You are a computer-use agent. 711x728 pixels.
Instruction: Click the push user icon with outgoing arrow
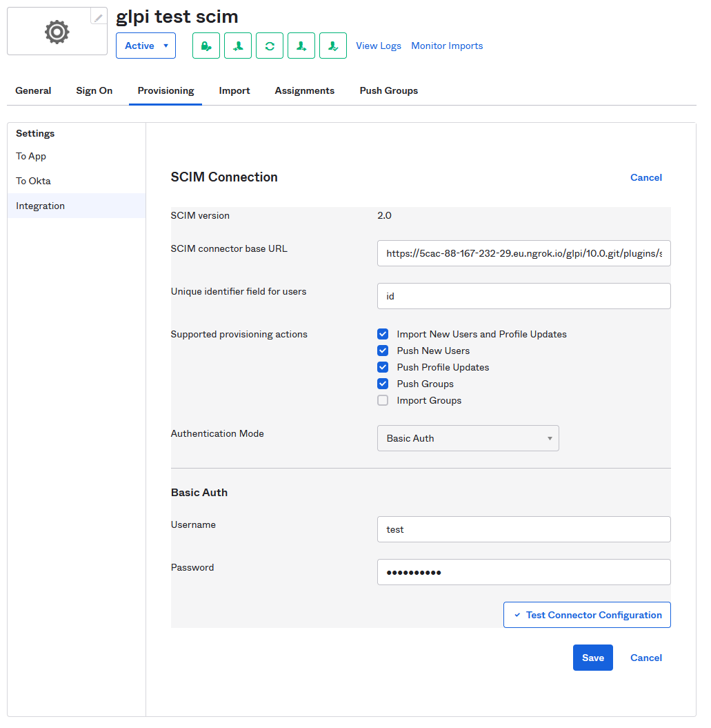[301, 46]
